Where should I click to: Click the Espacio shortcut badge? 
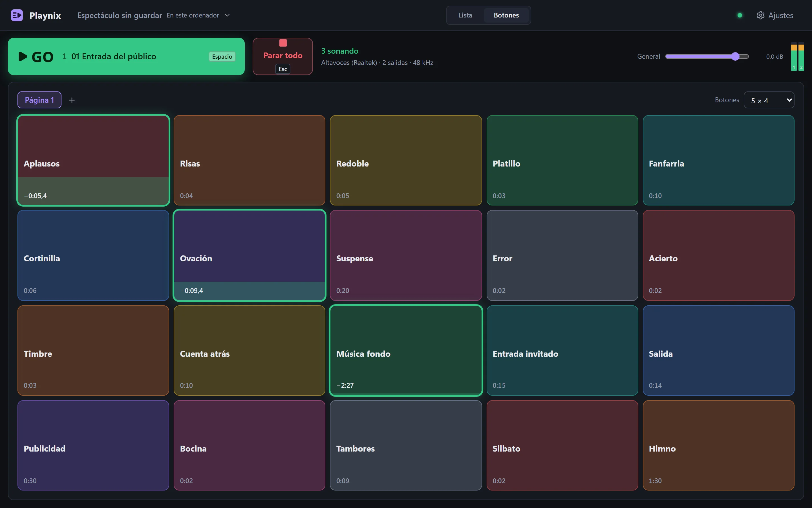(x=222, y=56)
